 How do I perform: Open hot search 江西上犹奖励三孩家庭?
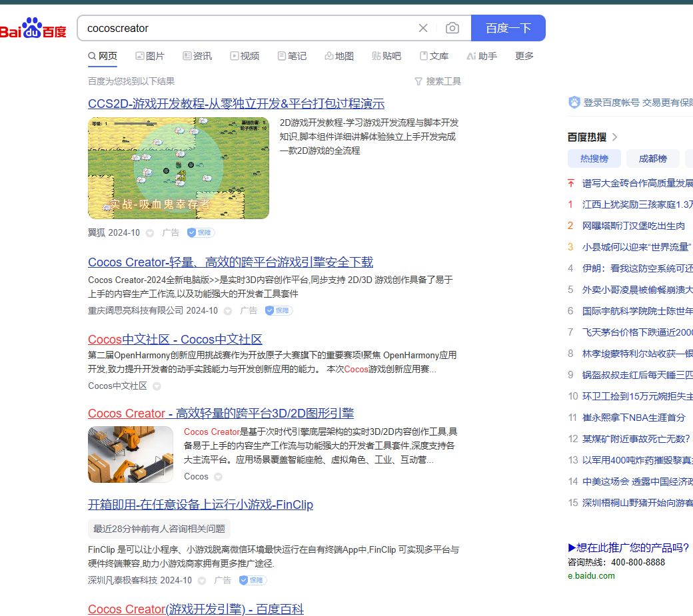(x=637, y=204)
